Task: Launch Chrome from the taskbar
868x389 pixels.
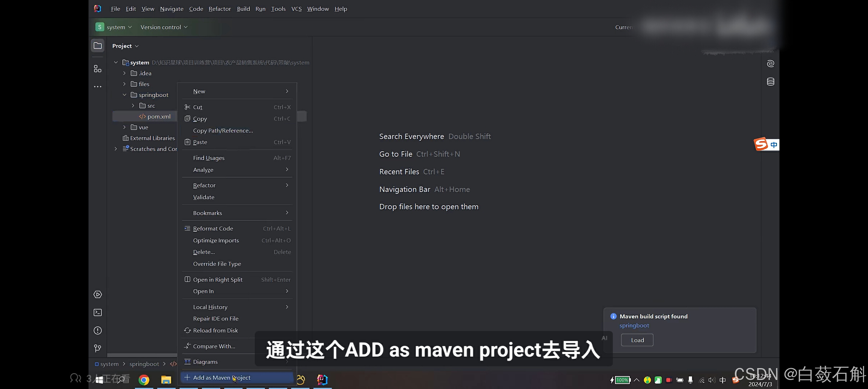Action: click(x=144, y=380)
